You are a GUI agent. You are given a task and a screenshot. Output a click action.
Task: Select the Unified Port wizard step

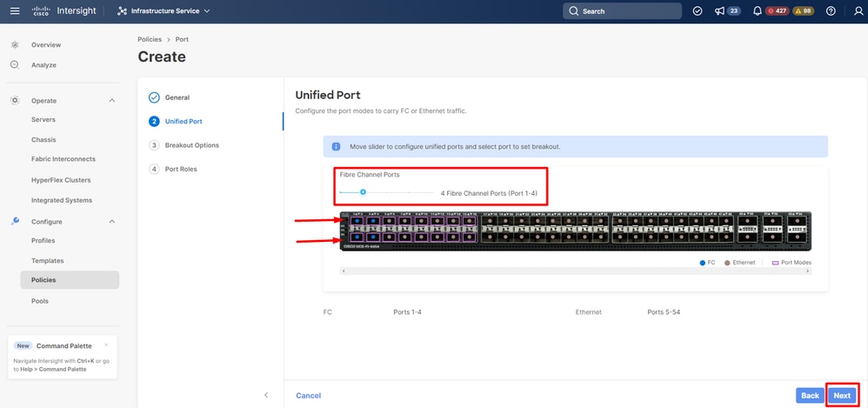(x=176, y=121)
